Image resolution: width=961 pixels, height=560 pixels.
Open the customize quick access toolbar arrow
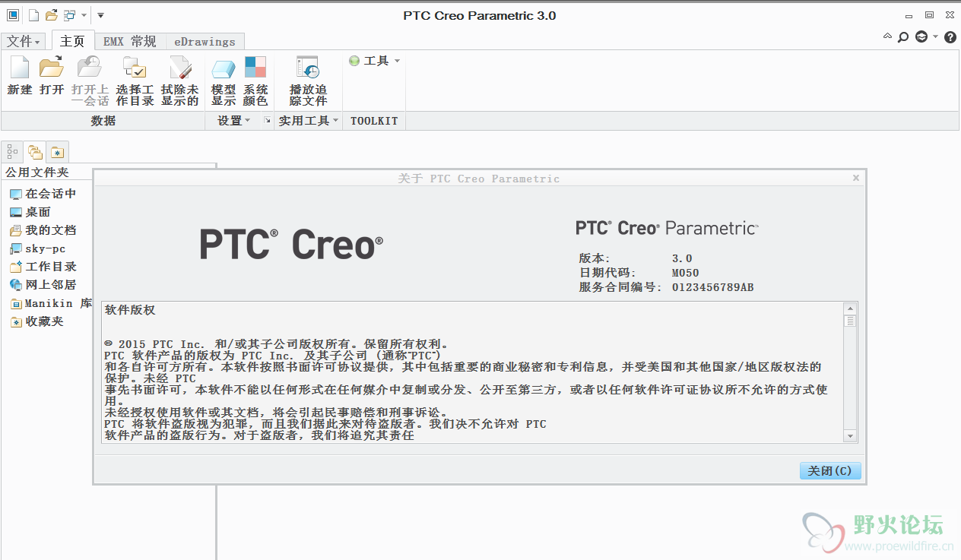100,15
